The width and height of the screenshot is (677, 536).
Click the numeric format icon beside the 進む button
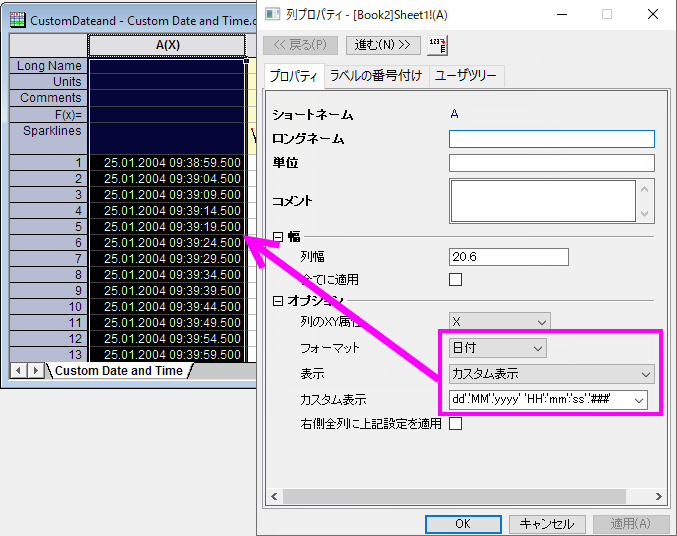click(437, 45)
